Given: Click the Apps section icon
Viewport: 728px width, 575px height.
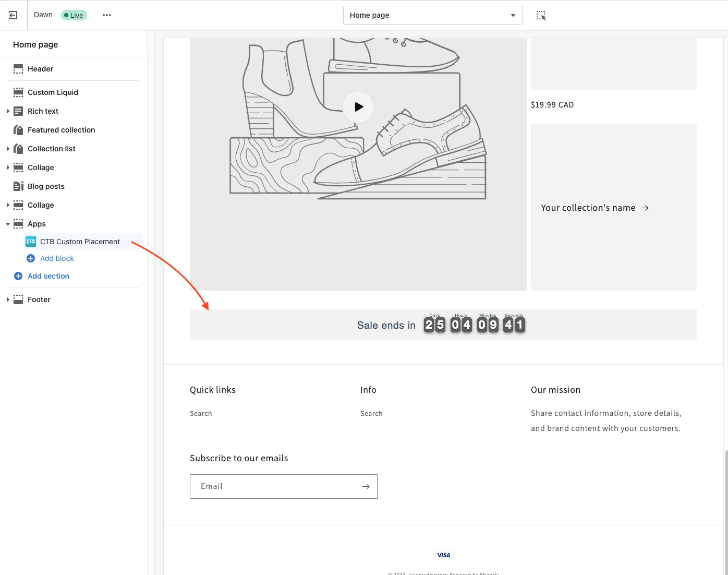Looking at the screenshot, I should tap(18, 224).
